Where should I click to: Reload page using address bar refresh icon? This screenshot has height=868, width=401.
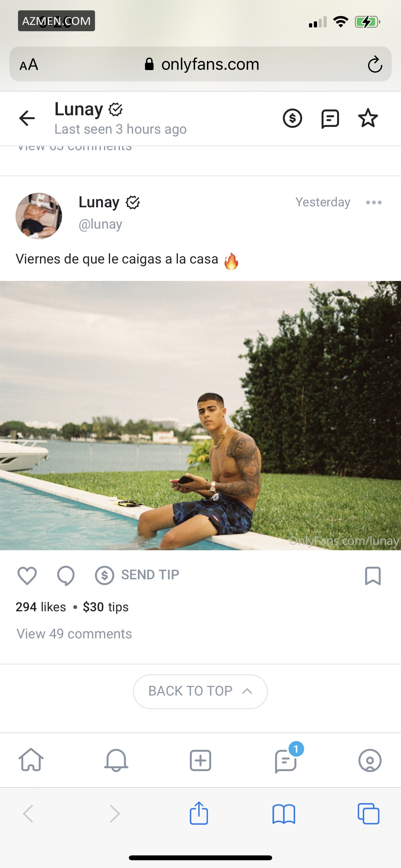(x=375, y=64)
